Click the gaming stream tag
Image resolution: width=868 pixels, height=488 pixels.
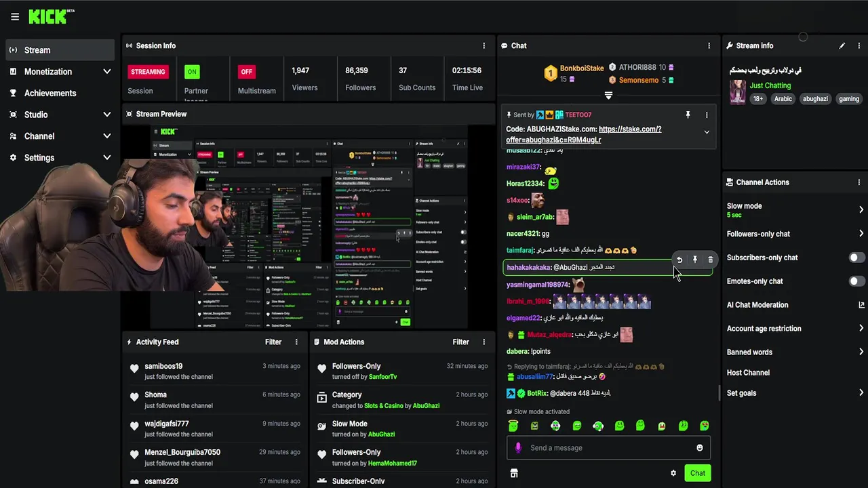coord(848,98)
